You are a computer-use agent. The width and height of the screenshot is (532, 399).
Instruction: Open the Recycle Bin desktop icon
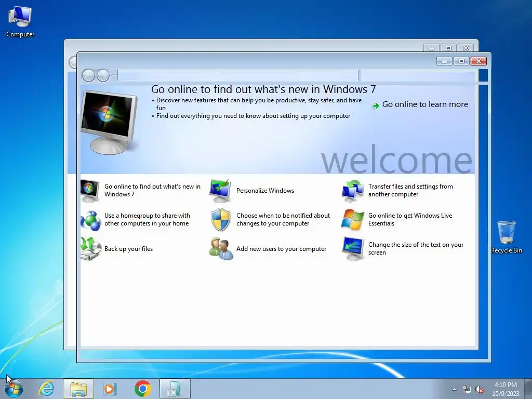(506, 237)
